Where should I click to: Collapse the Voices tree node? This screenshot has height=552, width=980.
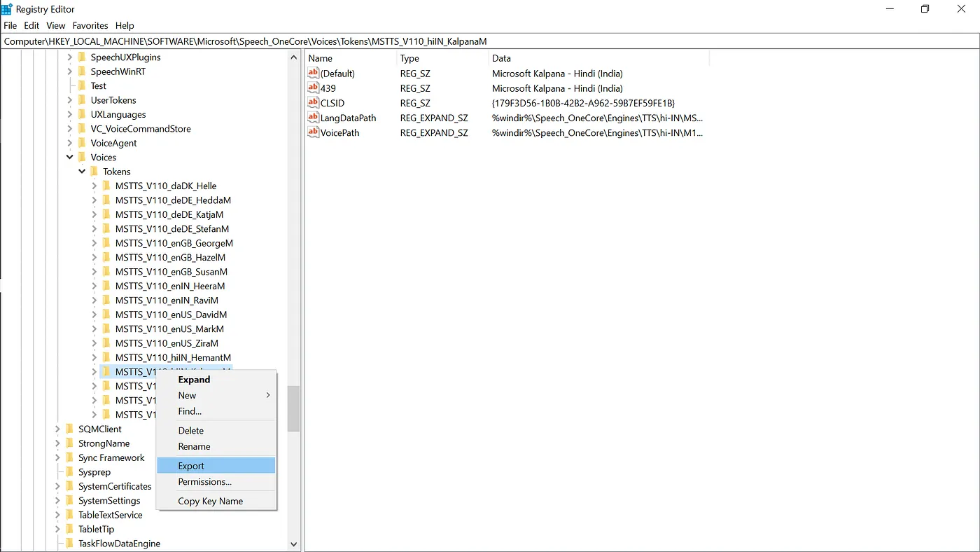[x=70, y=158]
